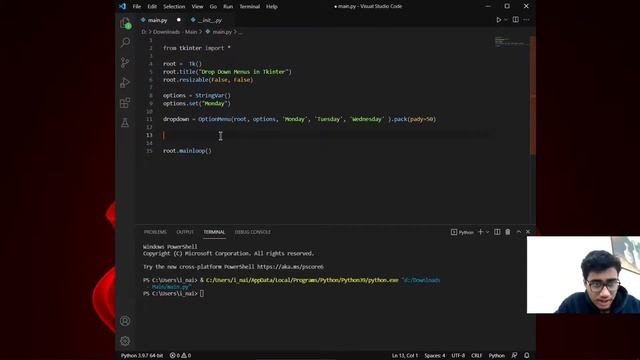
Task: Switch to the PROBLEMS panel tab
Action: coord(155,232)
